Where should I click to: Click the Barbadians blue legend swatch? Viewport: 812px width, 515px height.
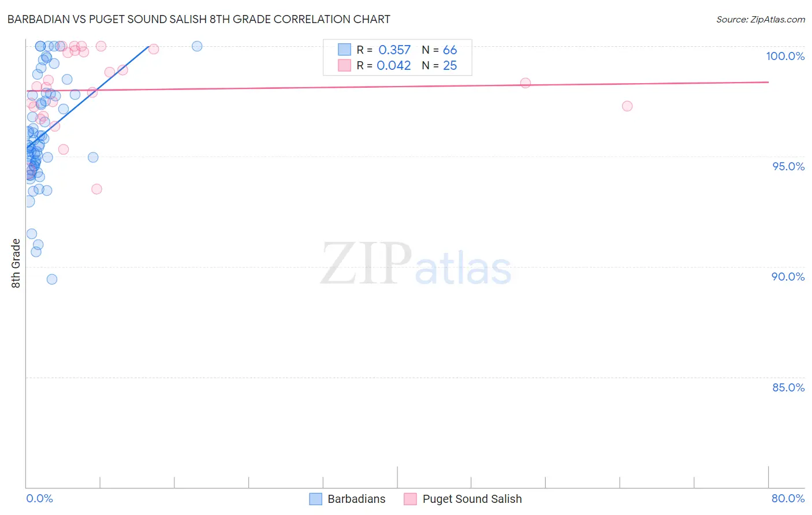click(315, 499)
